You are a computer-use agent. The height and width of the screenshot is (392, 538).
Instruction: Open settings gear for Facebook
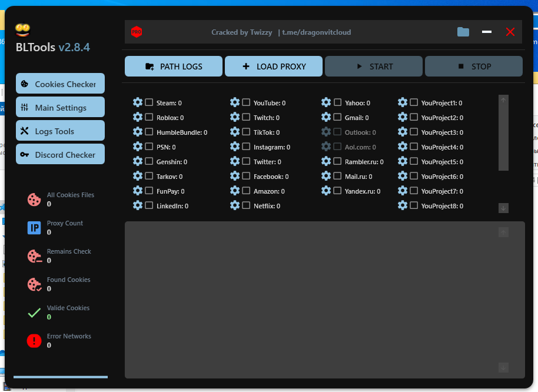(235, 176)
